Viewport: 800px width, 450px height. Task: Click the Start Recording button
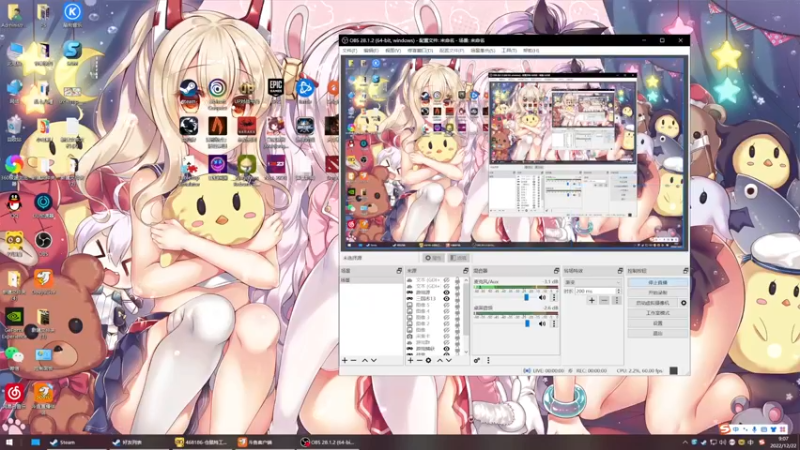pos(657,293)
